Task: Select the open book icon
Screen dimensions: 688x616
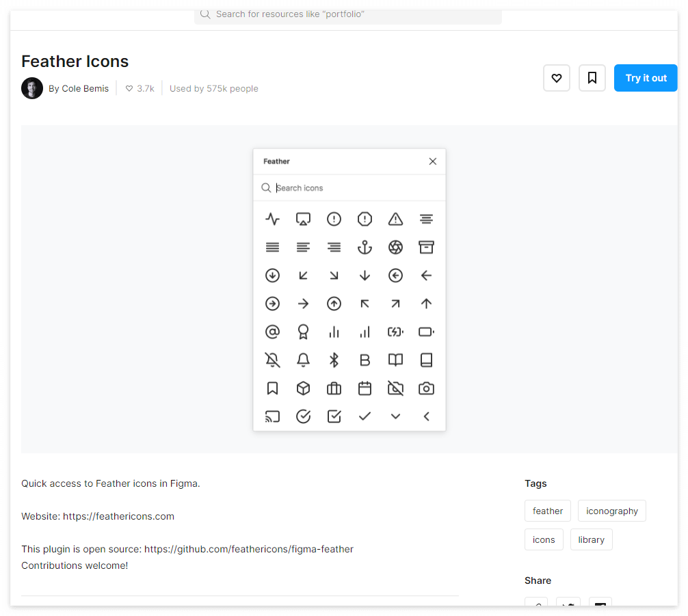Action: (x=395, y=360)
